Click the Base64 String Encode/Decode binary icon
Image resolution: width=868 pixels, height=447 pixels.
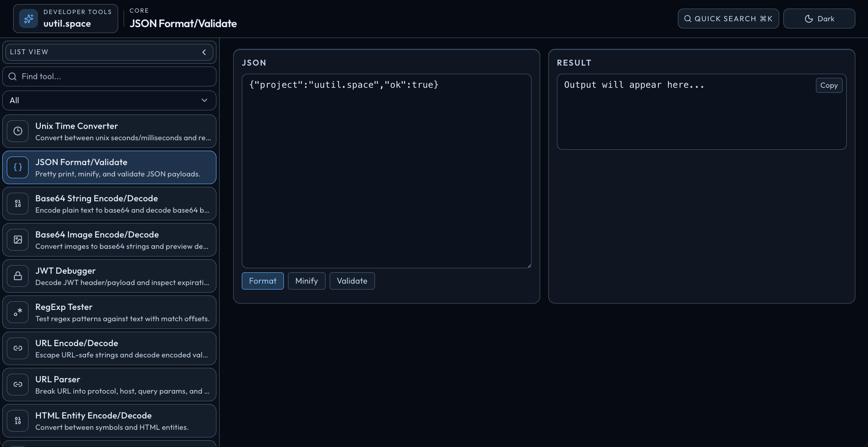pyautogui.click(x=18, y=204)
